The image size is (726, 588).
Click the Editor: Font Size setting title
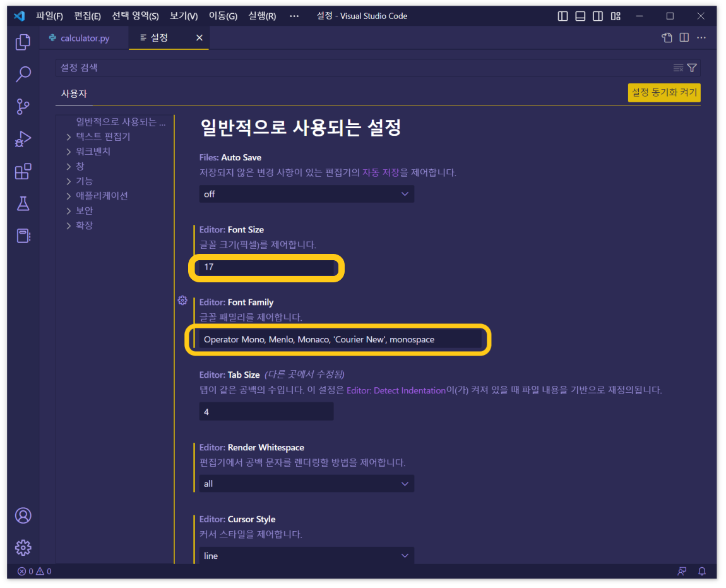pyautogui.click(x=232, y=230)
